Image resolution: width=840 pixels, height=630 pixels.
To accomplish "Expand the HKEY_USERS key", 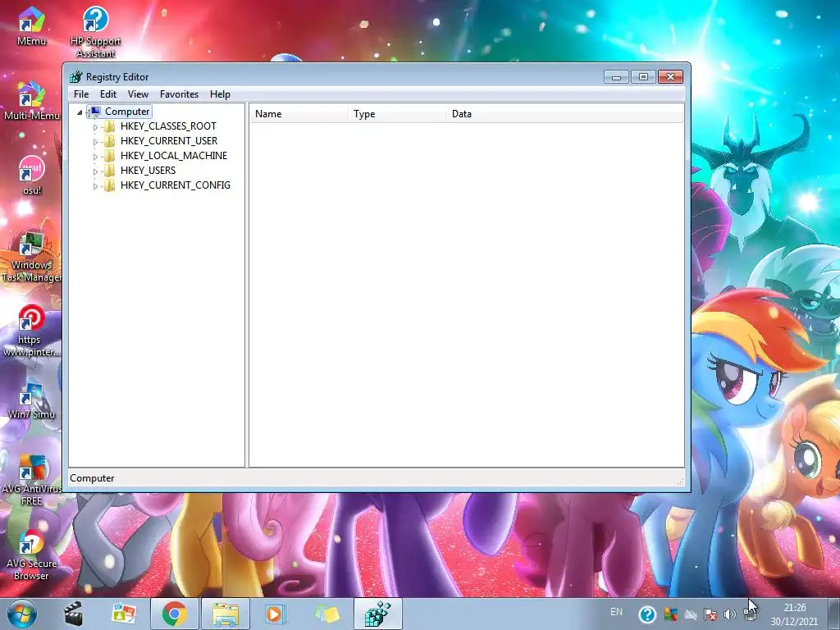I will click(x=95, y=171).
